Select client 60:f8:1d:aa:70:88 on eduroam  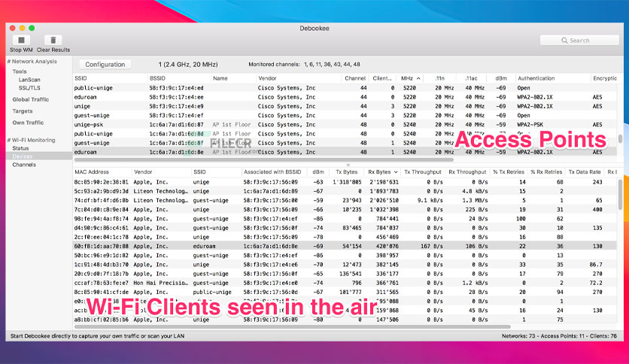(345, 246)
